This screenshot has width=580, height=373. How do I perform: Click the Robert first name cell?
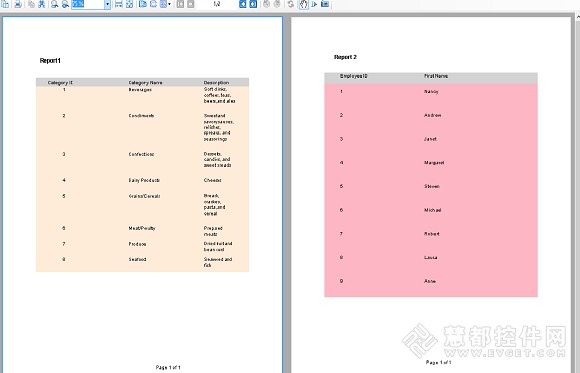432,234
